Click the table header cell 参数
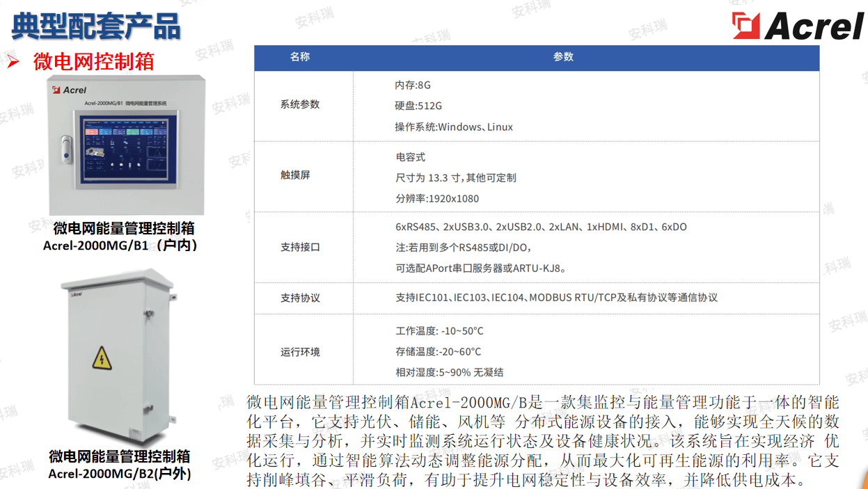Screen dimensions: 868x489 point(563,57)
